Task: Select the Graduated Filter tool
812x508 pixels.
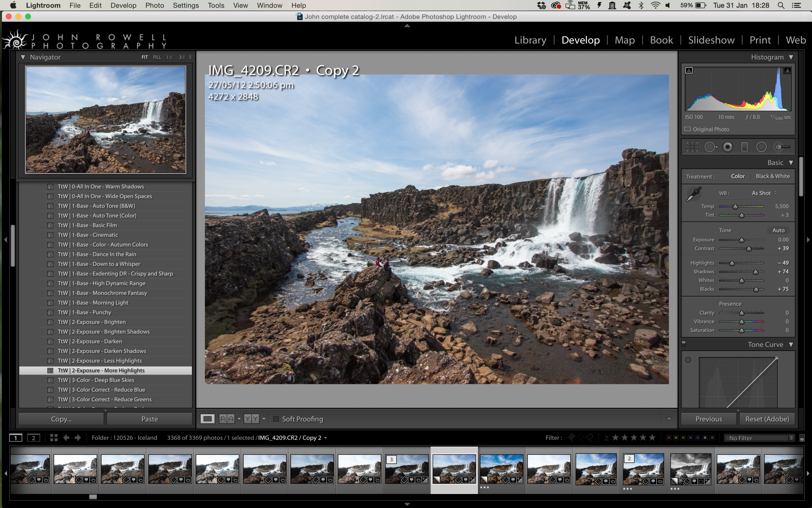Action: (744, 147)
